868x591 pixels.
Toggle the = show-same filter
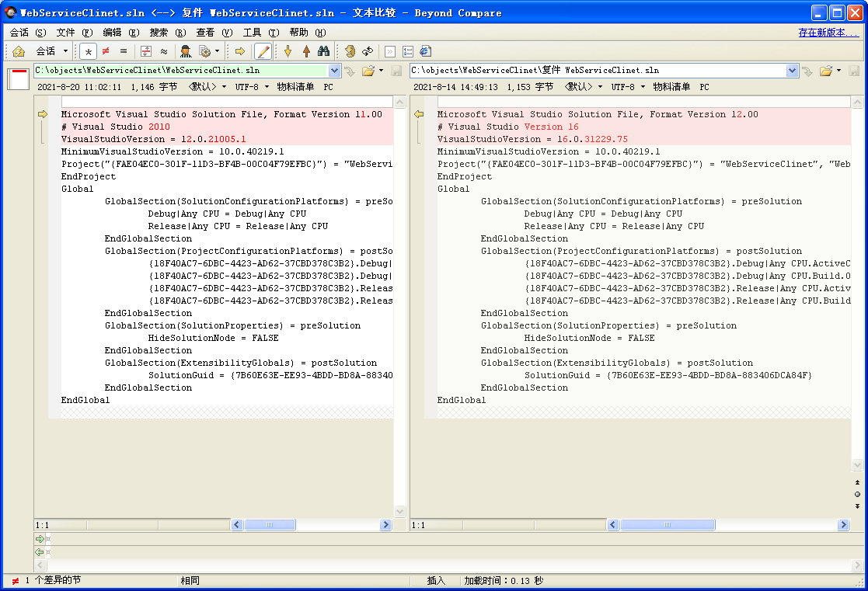tap(124, 51)
